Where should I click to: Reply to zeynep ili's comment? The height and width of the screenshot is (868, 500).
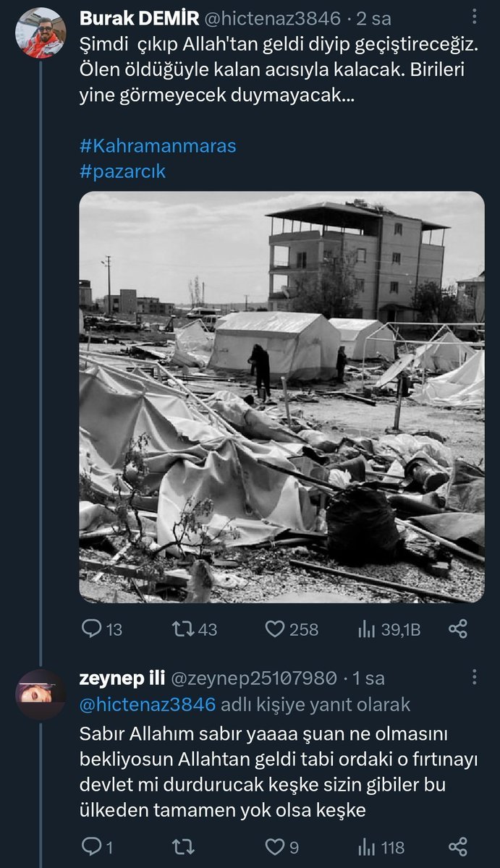(x=91, y=847)
